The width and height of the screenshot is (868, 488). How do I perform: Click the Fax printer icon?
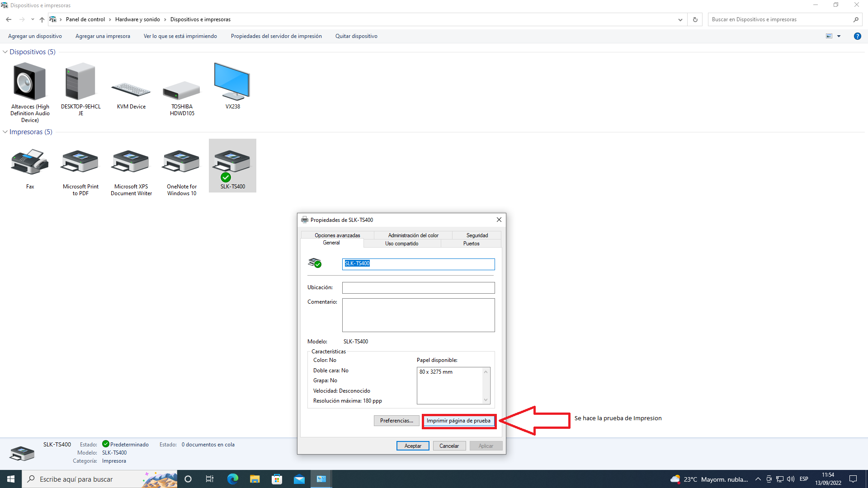[30, 163]
